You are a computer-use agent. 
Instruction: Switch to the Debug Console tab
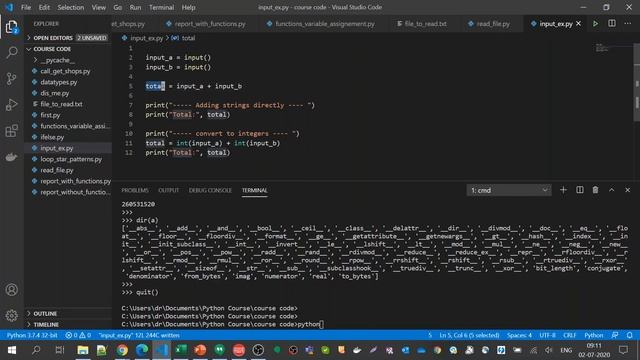click(210, 190)
